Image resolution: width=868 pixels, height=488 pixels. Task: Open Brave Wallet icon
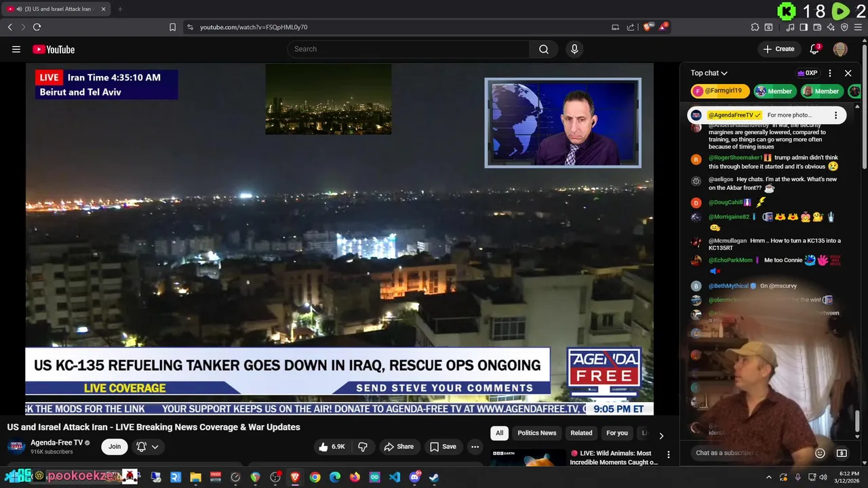click(x=817, y=27)
